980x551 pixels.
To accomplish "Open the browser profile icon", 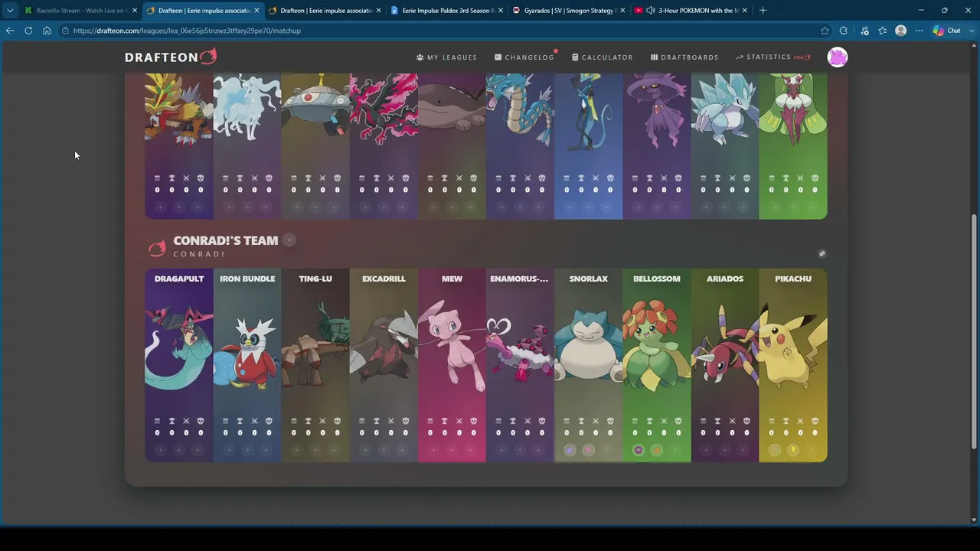I will (x=901, y=31).
